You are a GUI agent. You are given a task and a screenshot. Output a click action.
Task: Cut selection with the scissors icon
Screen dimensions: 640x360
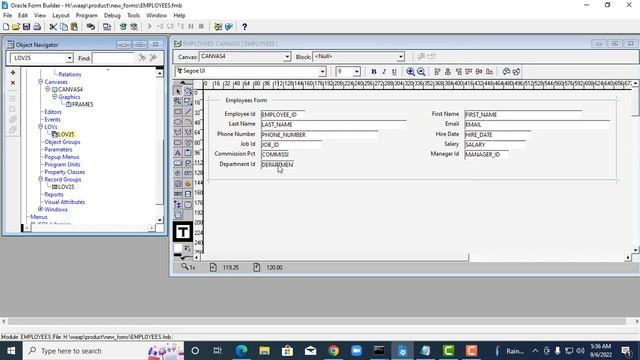(x=53, y=27)
